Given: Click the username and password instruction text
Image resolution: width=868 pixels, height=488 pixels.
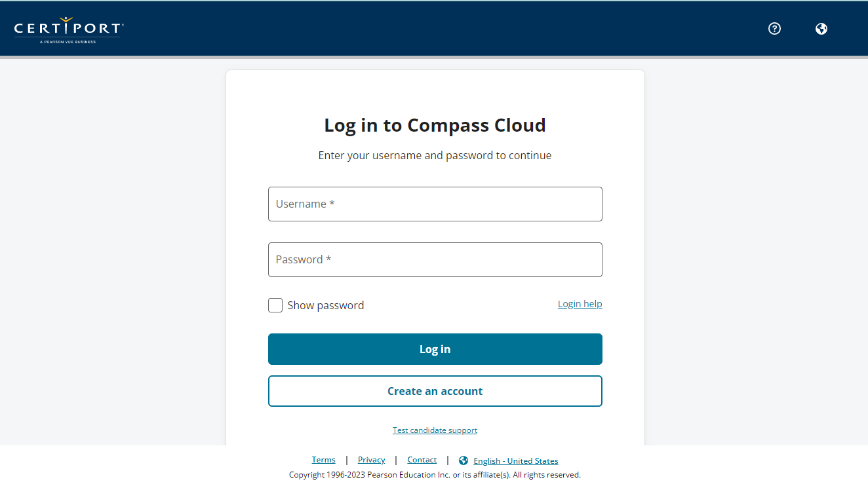Looking at the screenshot, I should pyautogui.click(x=435, y=155).
